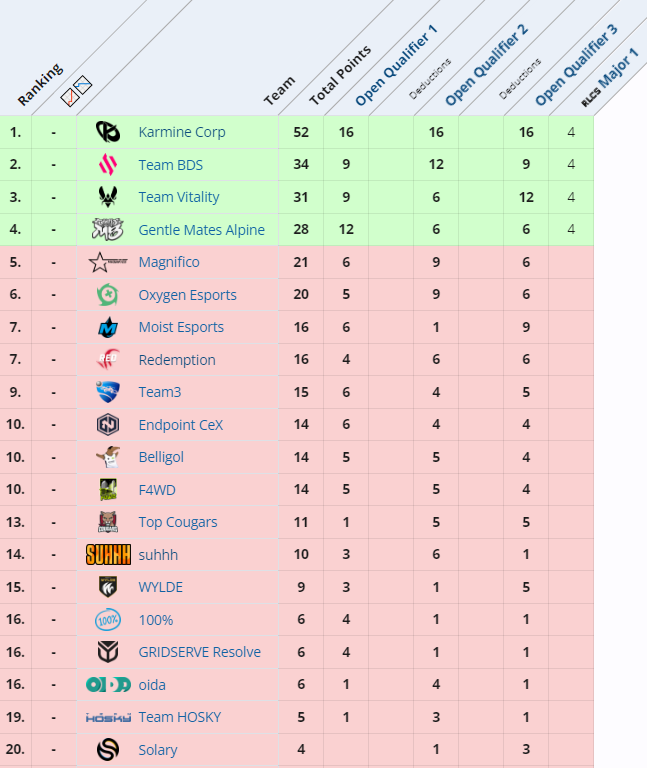647x768 pixels.
Task: Click the Gentle Mates Alpine logo
Action: [x=108, y=230]
